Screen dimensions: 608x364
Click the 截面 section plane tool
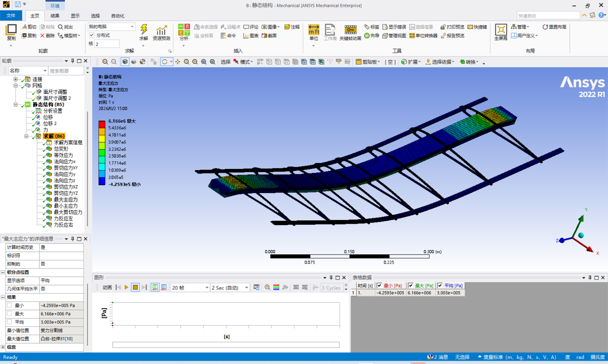269,36
